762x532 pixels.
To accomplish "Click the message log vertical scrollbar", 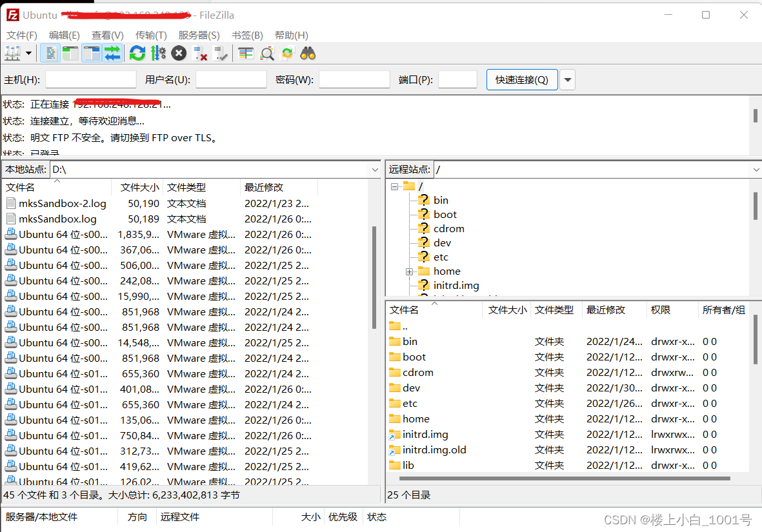I will pyautogui.click(x=755, y=115).
